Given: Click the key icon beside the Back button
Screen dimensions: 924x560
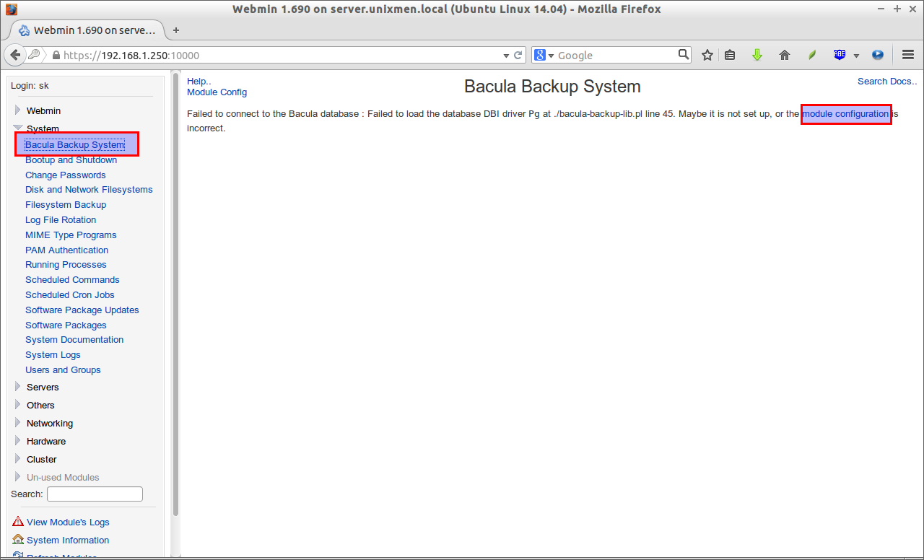Looking at the screenshot, I should click(x=35, y=55).
